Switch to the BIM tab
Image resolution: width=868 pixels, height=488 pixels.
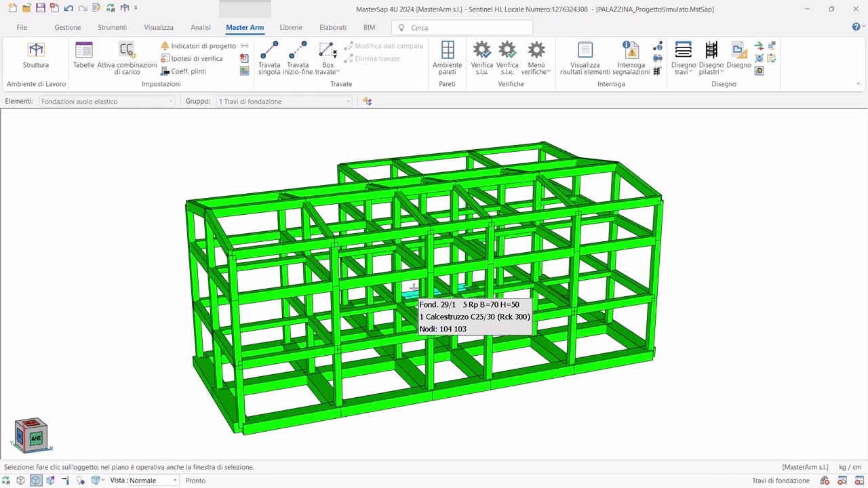point(369,27)
